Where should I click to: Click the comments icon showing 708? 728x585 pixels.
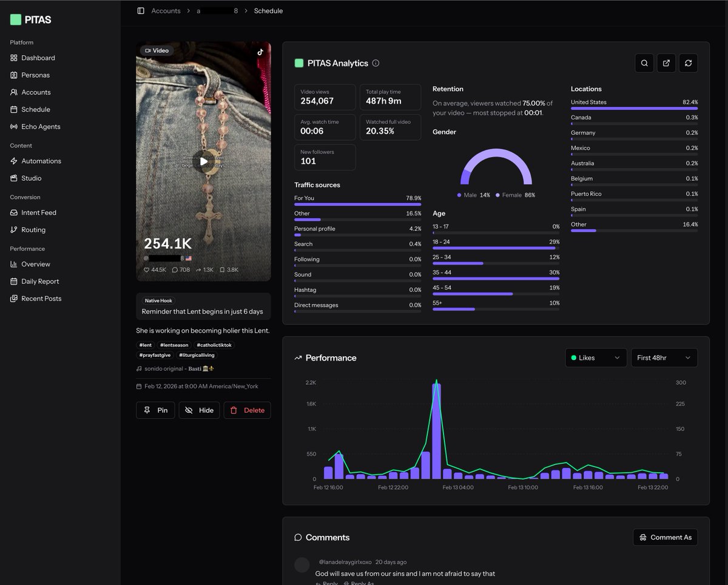tap(175, 269)
